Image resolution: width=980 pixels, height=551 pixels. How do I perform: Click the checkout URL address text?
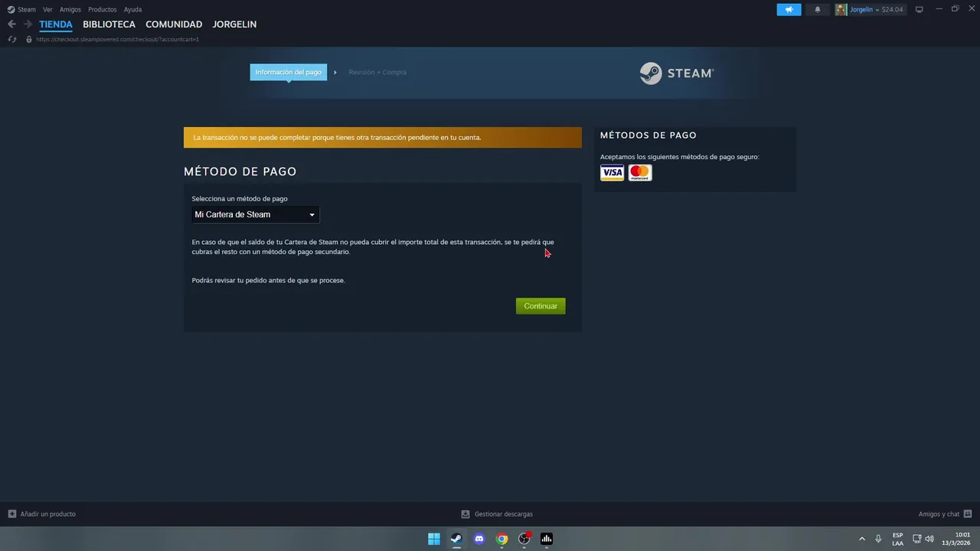[x=117, y=39]
